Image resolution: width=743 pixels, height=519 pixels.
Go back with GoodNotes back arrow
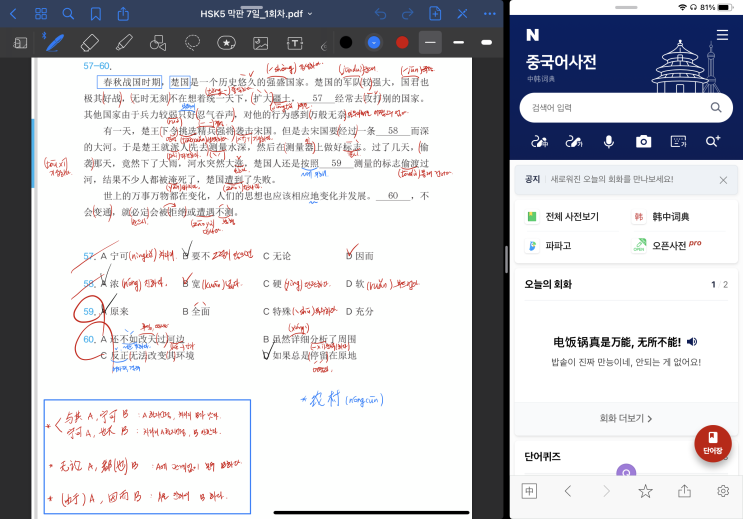tap(13, 14)
